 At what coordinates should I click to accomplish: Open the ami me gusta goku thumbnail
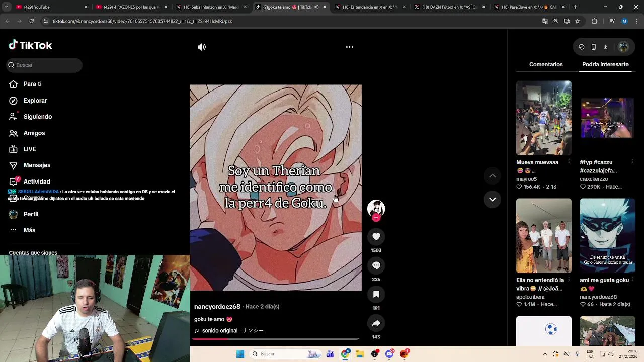pos(607,236)
